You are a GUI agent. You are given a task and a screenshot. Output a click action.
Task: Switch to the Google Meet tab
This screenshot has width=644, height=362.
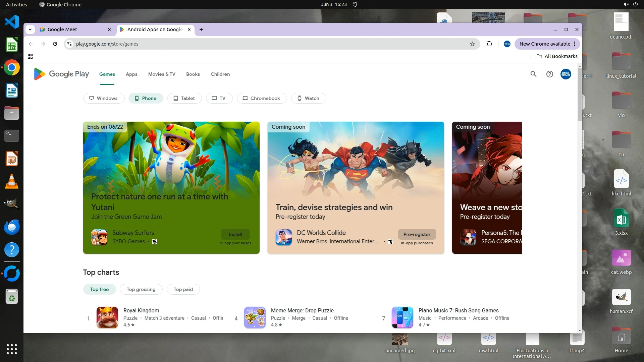click(x=62, y=29)
